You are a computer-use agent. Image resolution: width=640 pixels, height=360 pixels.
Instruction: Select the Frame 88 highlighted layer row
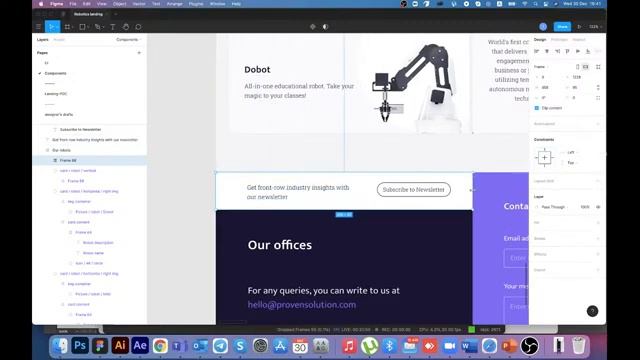pyautogui.click(x=90, y=160)
